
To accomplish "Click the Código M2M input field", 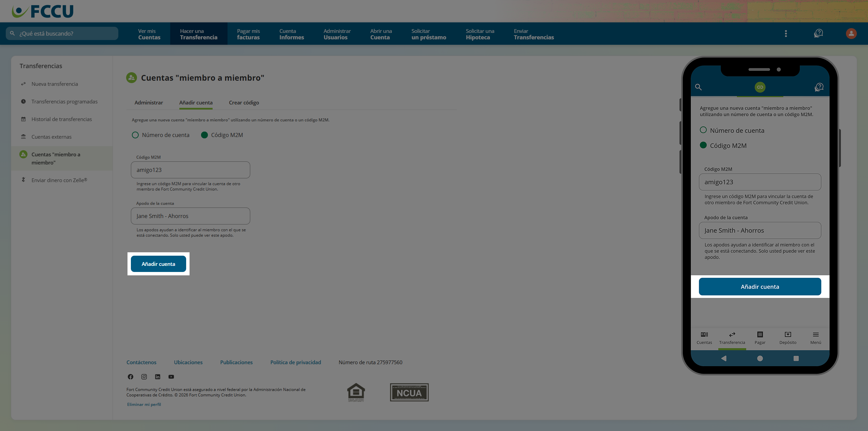I will coord(191,170).
